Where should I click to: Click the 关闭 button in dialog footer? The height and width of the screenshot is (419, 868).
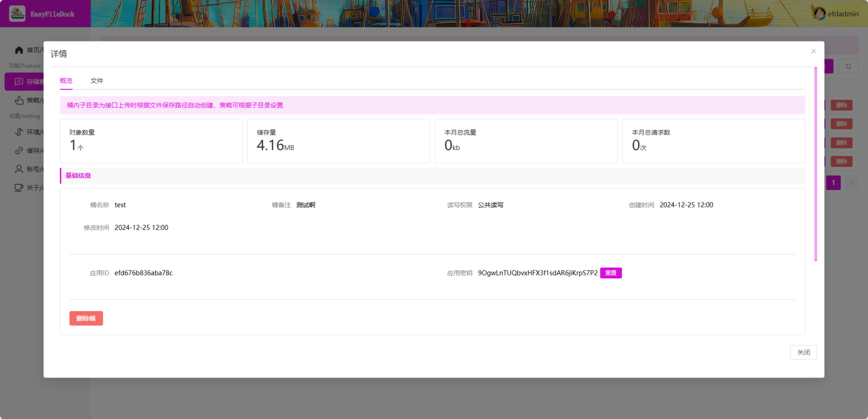point(803,352)
